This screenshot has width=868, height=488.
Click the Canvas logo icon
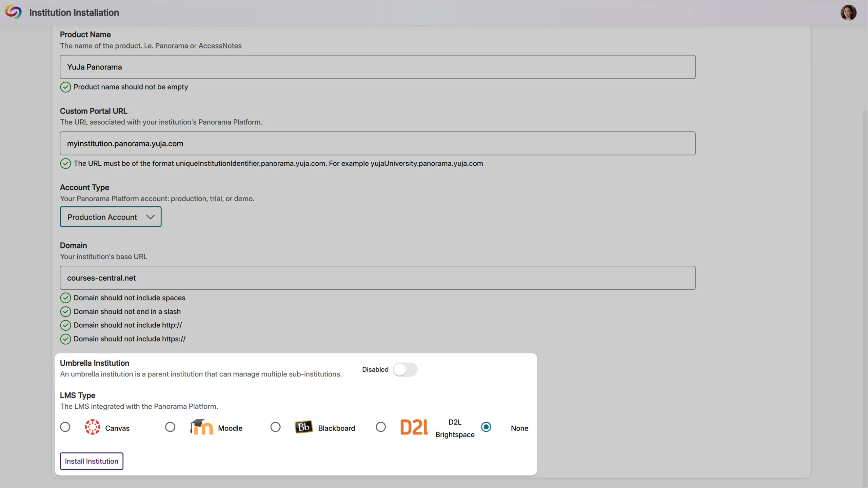(x=92, y=427)
